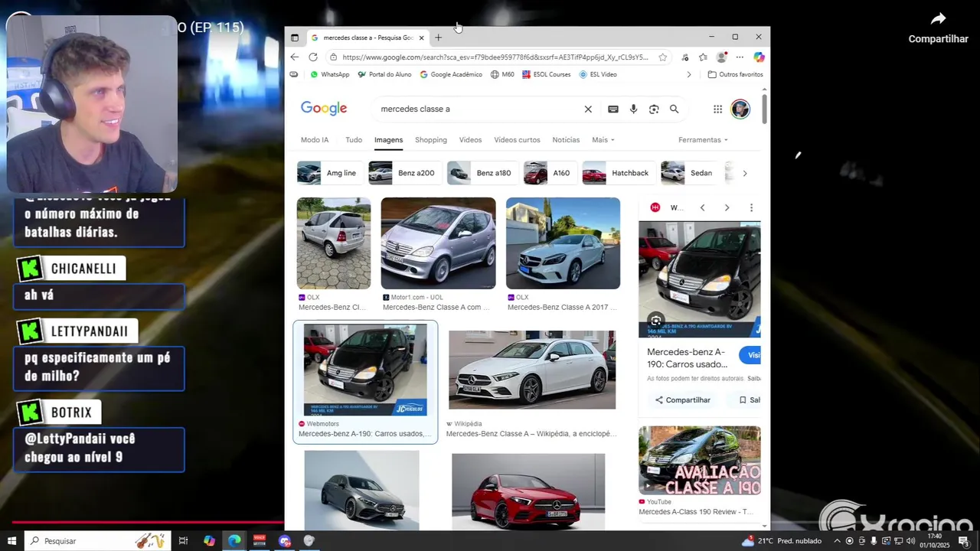Open Outros favoritos folder
The height and width of the screenshot is (551, 980).
coord(735,74)
